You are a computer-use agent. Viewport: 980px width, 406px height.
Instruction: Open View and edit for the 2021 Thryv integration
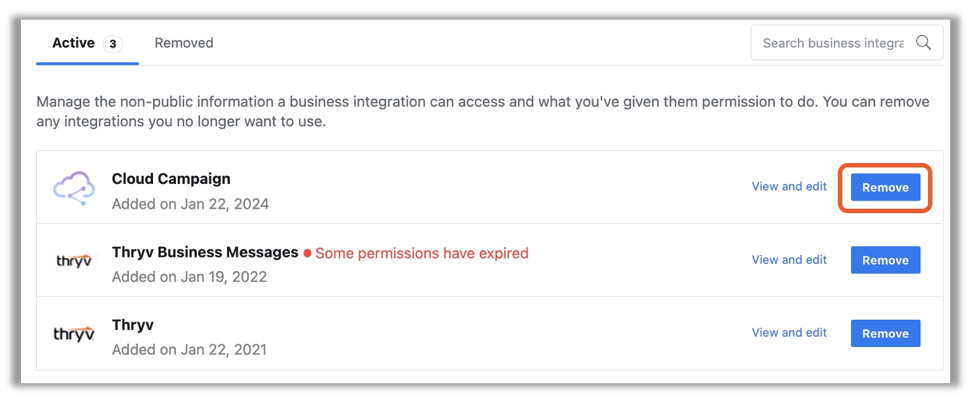(x=789, y=333)
